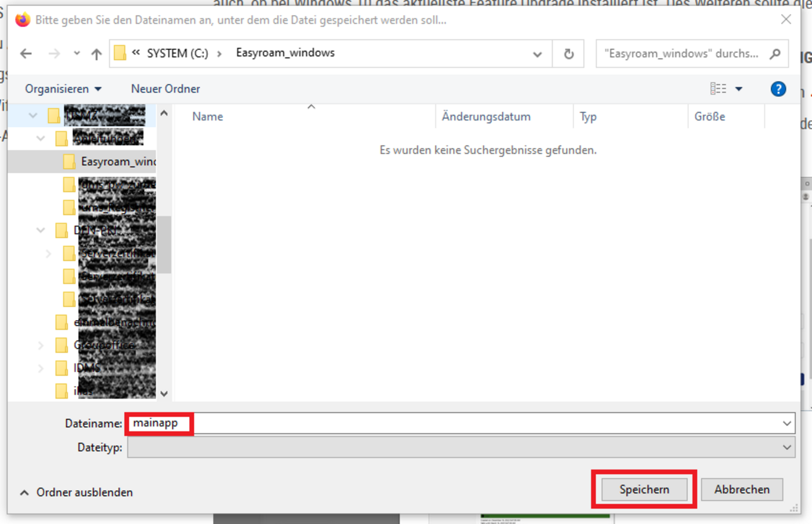Refresh the Easyroam_windows folder view
Viewport: 812px width, 524px height.
pos(568,54)
